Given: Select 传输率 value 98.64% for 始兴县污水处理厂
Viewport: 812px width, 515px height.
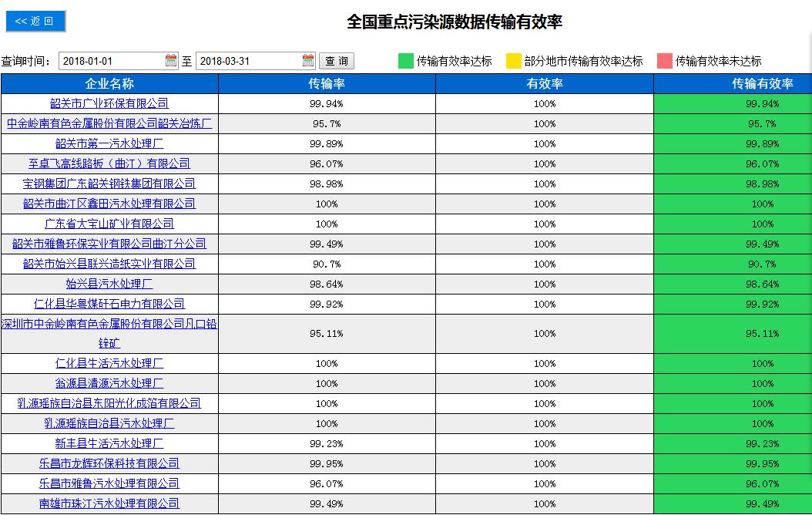Looking at the screenshot, I should (x=327, y=284).
